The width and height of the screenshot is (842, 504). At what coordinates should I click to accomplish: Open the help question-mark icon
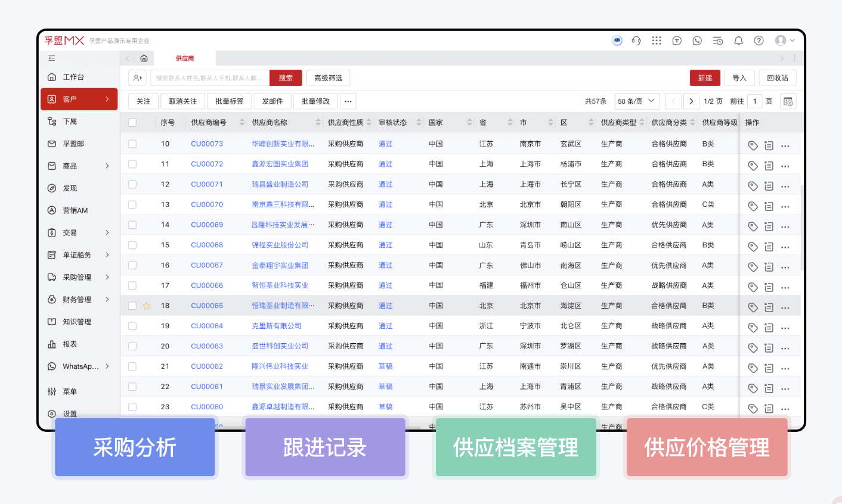pos(759,41)
